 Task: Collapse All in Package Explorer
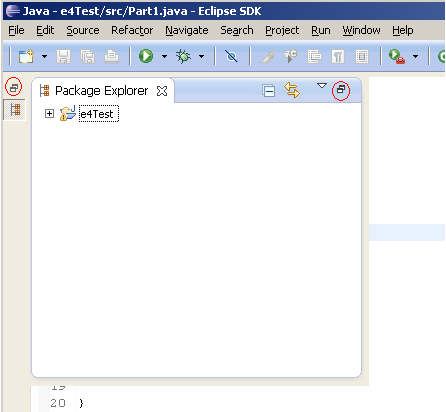[x=269, y=91]
